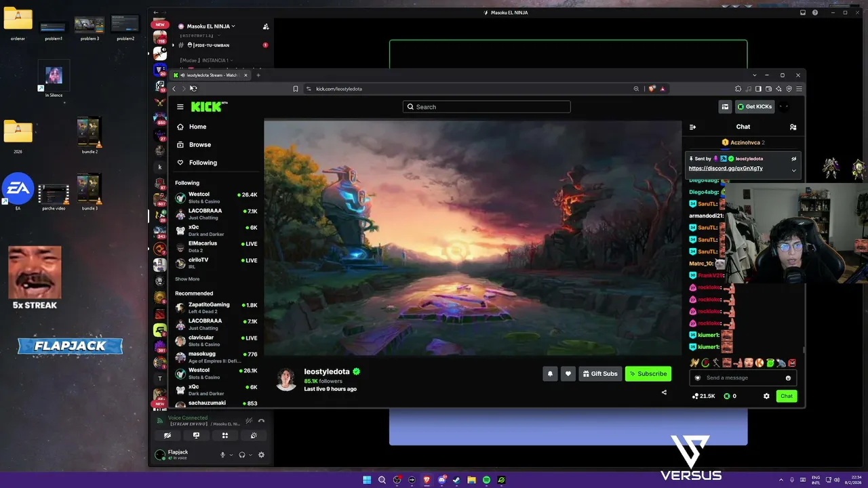Toggle Discord camera button
The image size is (868, 488).
pyautogui.click(x=167, y=436)
